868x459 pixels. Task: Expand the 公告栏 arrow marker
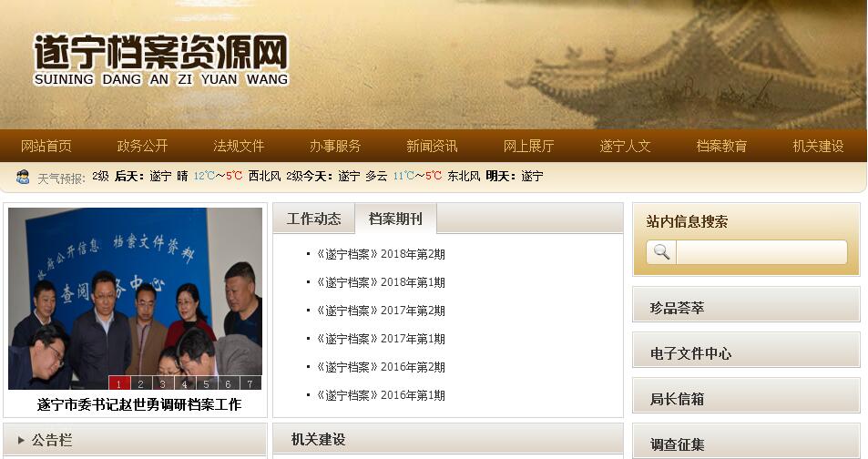pos(21,440)
